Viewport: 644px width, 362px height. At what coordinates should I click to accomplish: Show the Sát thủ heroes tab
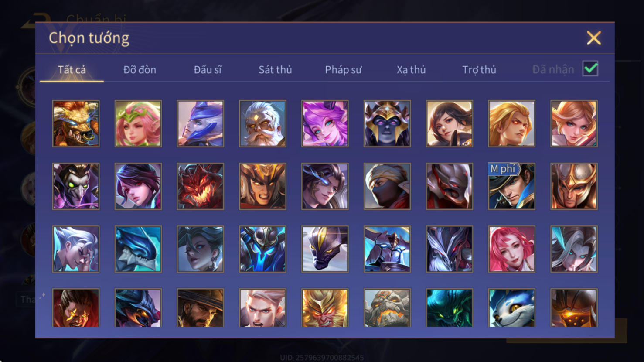(x=275, y=70)
